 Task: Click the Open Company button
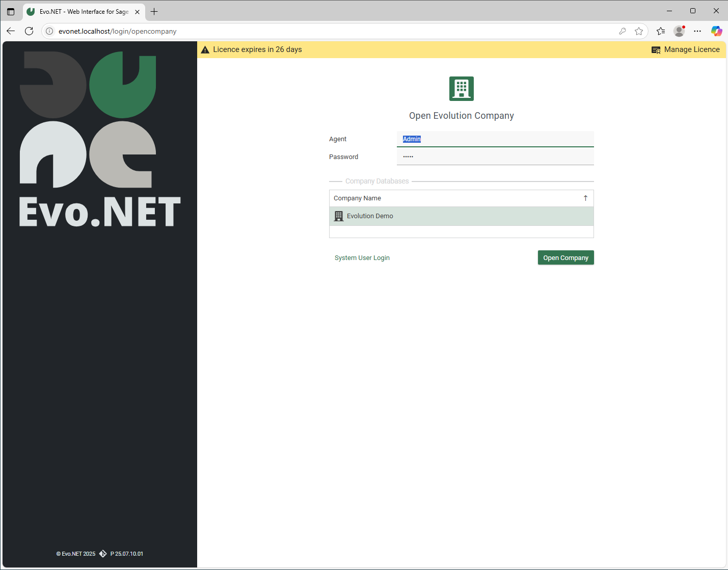[566, 257]
